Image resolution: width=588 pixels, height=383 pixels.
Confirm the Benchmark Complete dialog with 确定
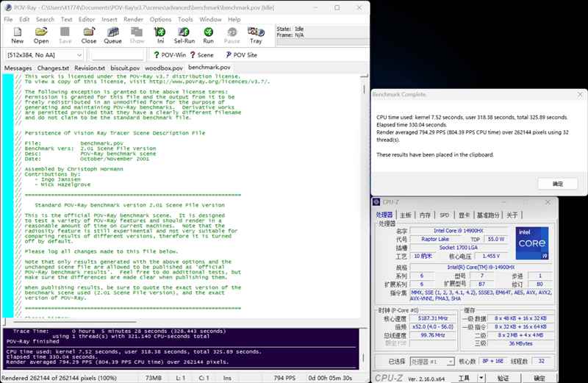click(558, 184)
